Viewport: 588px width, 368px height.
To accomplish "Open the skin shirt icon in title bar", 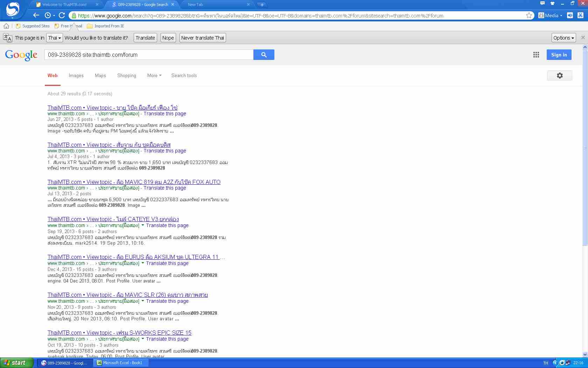I will click(553, 4).
